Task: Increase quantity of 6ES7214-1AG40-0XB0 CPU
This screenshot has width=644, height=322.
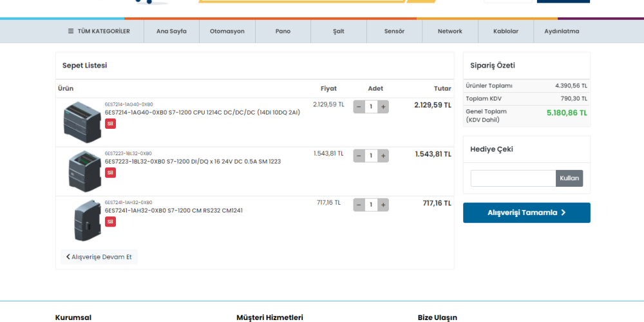Action: coord(383,107)
